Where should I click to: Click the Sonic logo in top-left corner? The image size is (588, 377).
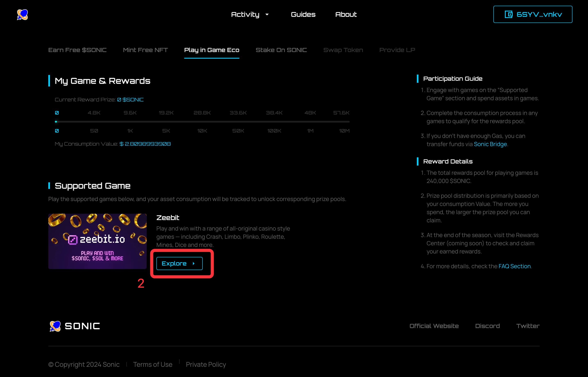point(22,14)
